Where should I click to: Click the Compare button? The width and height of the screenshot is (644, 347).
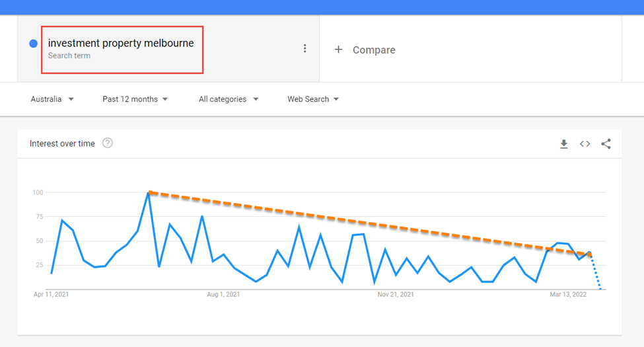(365, 50)
